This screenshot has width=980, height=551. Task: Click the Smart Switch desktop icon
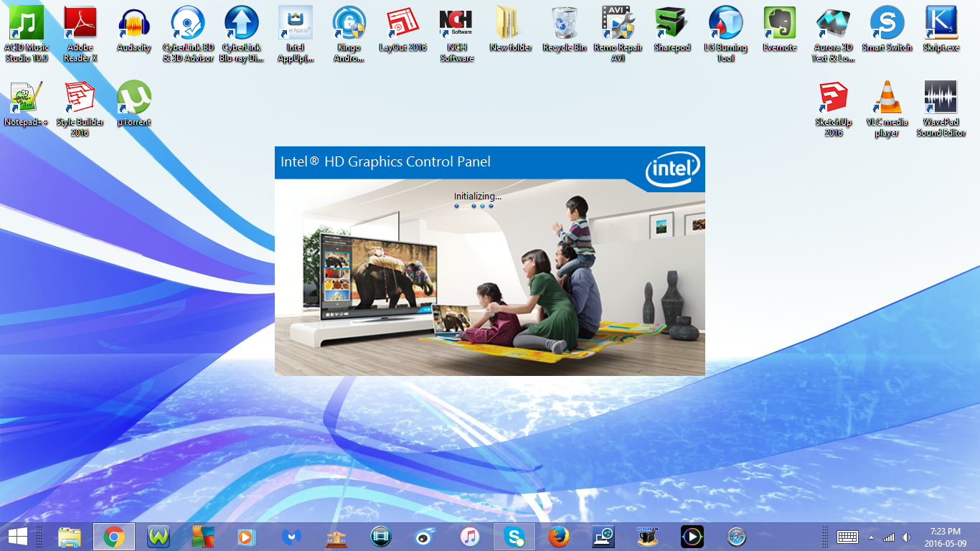pyautogui.click(x=887, y=29)
